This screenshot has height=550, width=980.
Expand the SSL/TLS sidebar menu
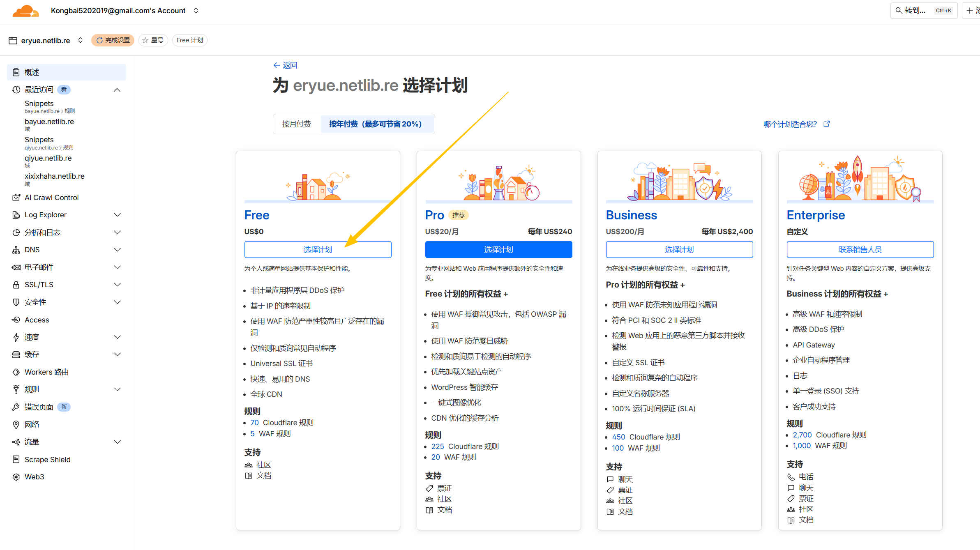[x=117, y=285]
